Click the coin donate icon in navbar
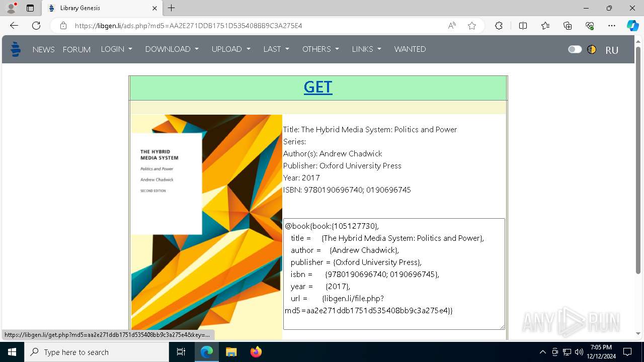 592,49
